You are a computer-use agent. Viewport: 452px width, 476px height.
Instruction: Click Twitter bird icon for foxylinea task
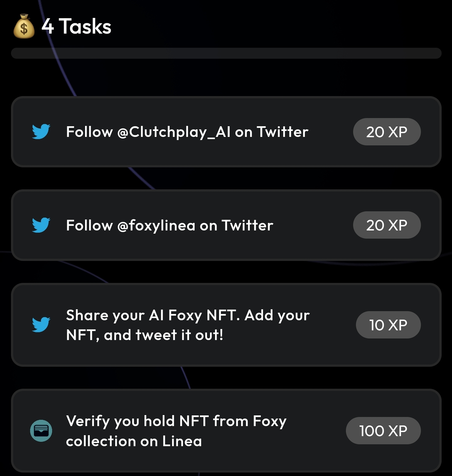41,225
